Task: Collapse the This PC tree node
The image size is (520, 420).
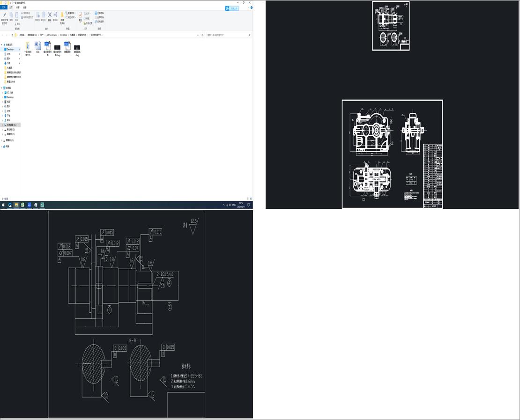Action: click(x=2, y=88)
